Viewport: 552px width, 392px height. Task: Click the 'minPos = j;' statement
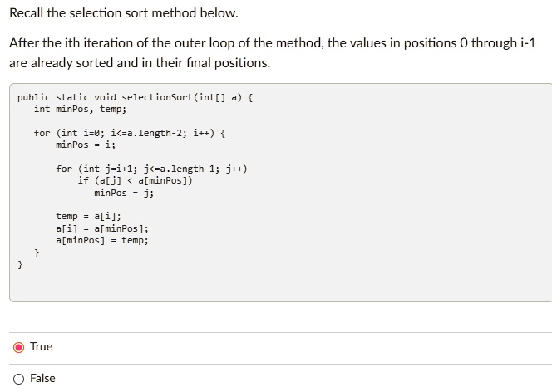[124, 193]
